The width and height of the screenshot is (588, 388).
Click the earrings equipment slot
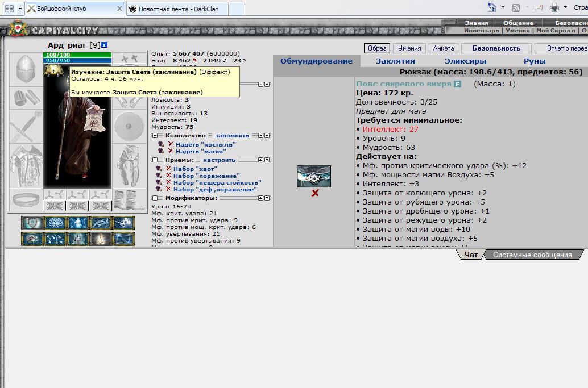tap(129, 58)
